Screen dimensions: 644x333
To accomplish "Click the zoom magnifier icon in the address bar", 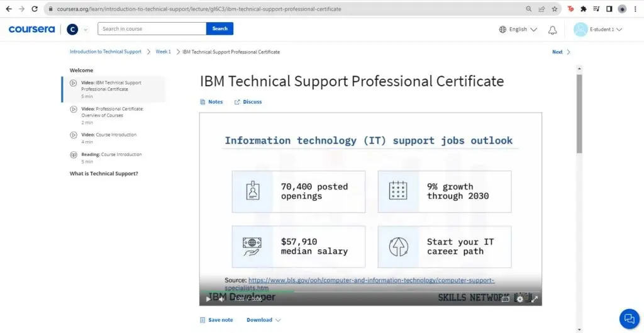I will point(528,9).
